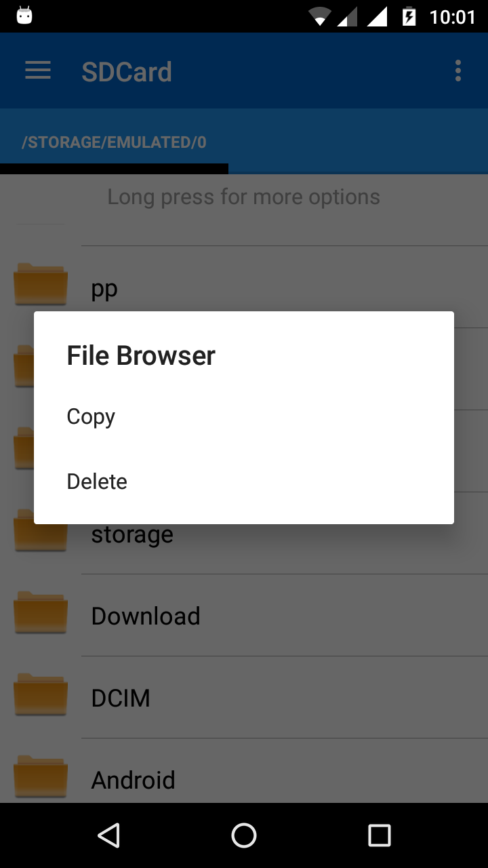Image resolution: width=488 pixels, height=868 pixels.
Task: Tap the DCIM folder icon
Action: [x=41, y=694]
